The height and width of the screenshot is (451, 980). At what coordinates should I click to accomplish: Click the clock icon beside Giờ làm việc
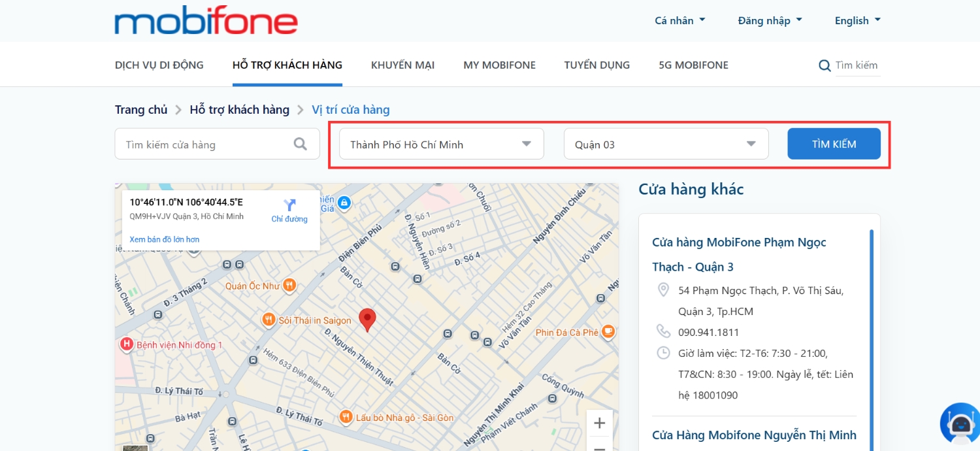(x=663, y=353)
